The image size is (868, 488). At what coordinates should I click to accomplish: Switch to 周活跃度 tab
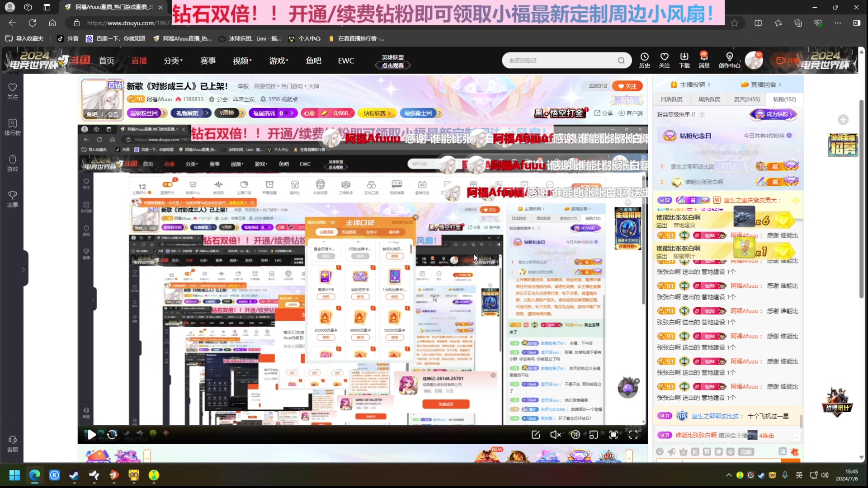click(709, 99)
